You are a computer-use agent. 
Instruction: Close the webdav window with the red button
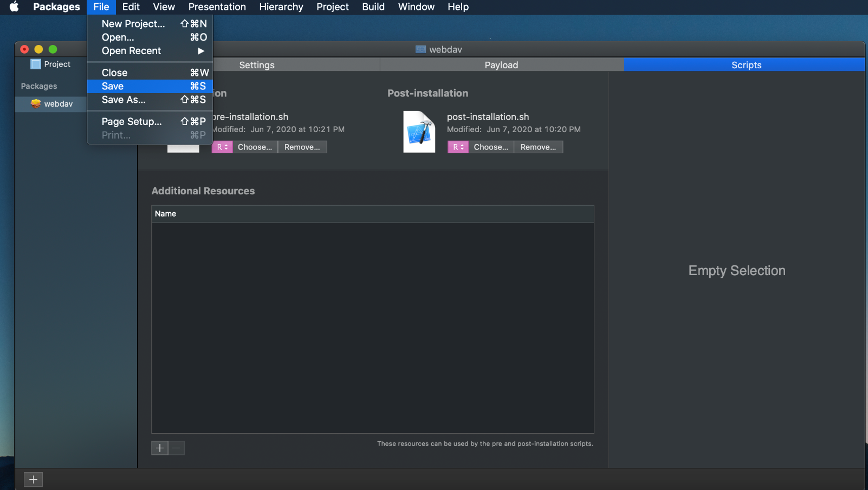pyautogui.click(x=24, y=49)
